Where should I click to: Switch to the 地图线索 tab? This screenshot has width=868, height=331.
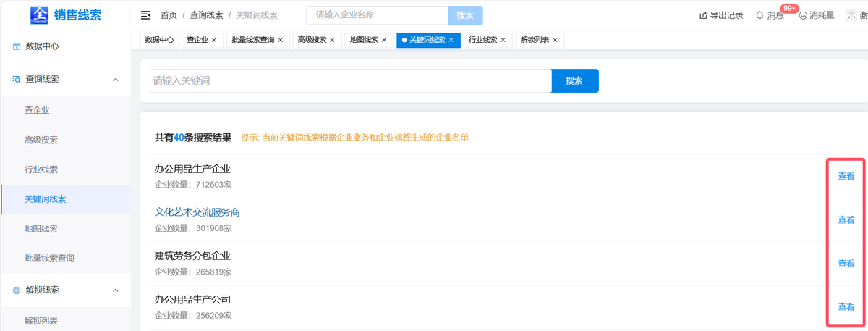tap(364, 41)
